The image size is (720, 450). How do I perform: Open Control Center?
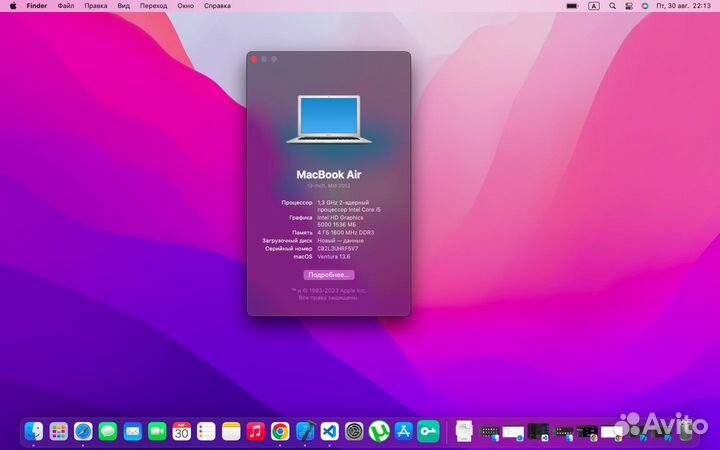(629, 6)
